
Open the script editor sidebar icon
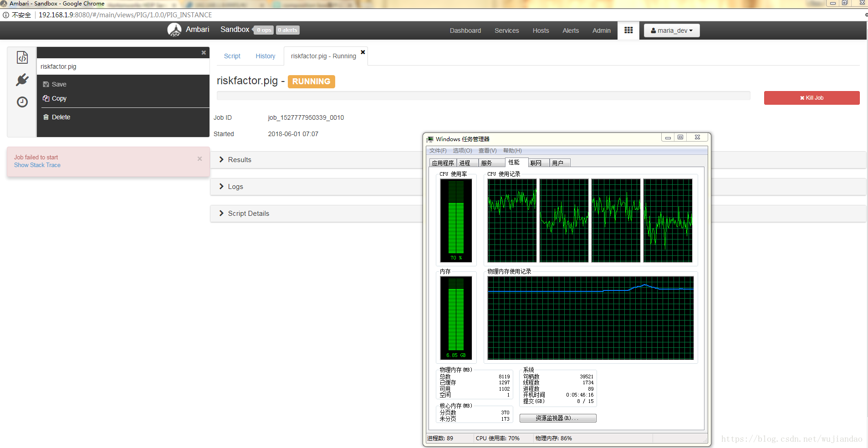click(22, 57)
